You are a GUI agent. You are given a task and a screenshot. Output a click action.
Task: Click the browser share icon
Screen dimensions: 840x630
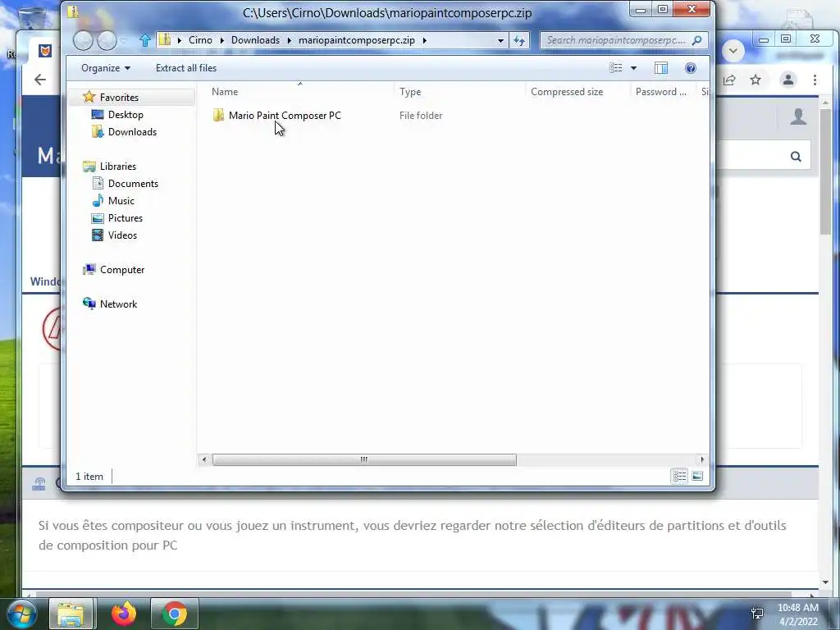729,80
